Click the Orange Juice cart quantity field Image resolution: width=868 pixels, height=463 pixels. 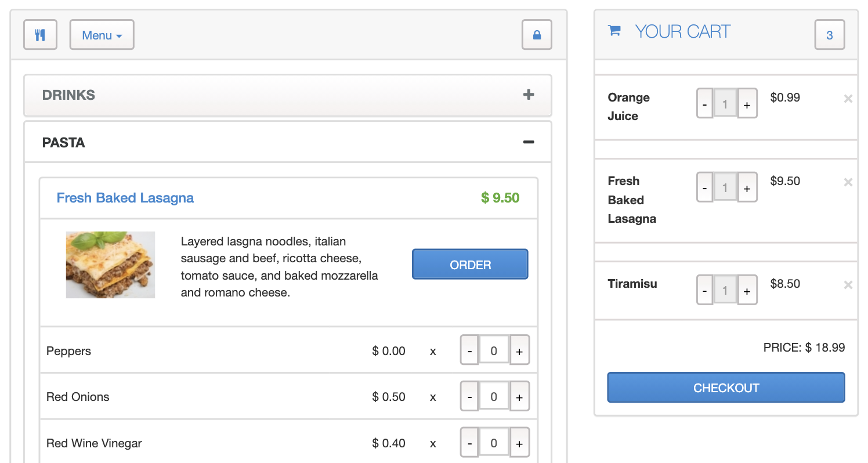pyautogui.click(x=725, y=104)
